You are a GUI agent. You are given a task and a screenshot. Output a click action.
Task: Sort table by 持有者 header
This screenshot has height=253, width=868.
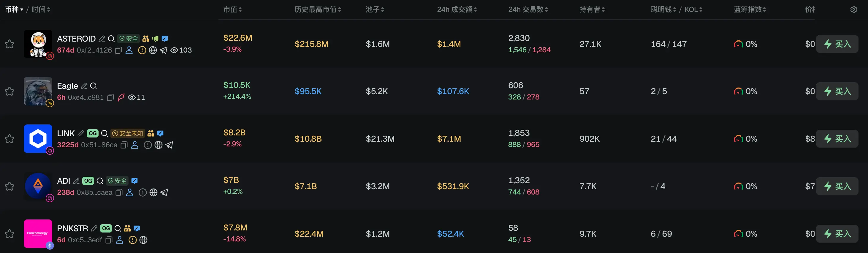coord(592,10)
